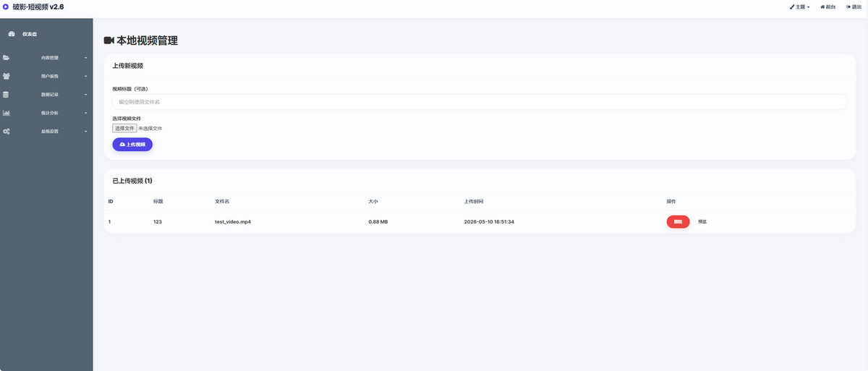Click the 统计分析 bar chart icon
The height and width of the screenshot is (371, 868).
pyautogui.click(x=7, y=113)
